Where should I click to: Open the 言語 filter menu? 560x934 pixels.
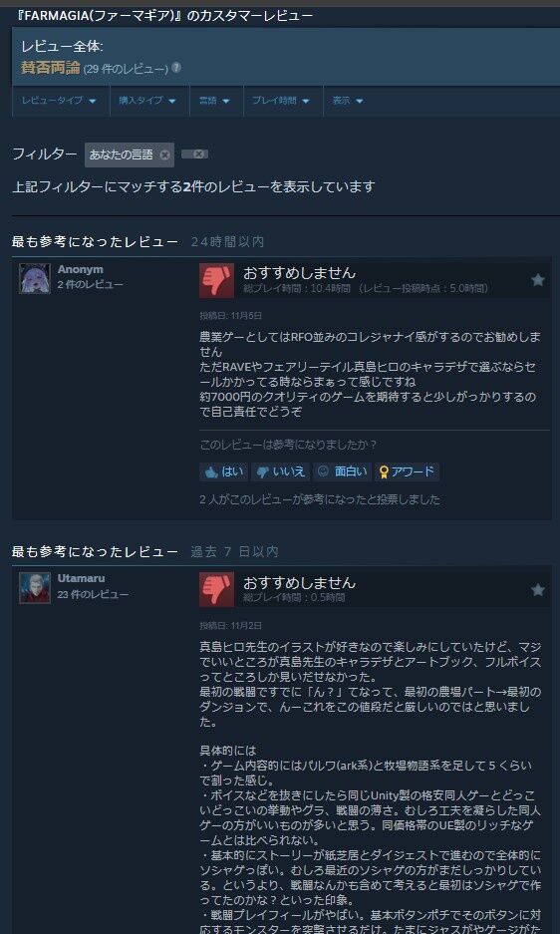216,101
